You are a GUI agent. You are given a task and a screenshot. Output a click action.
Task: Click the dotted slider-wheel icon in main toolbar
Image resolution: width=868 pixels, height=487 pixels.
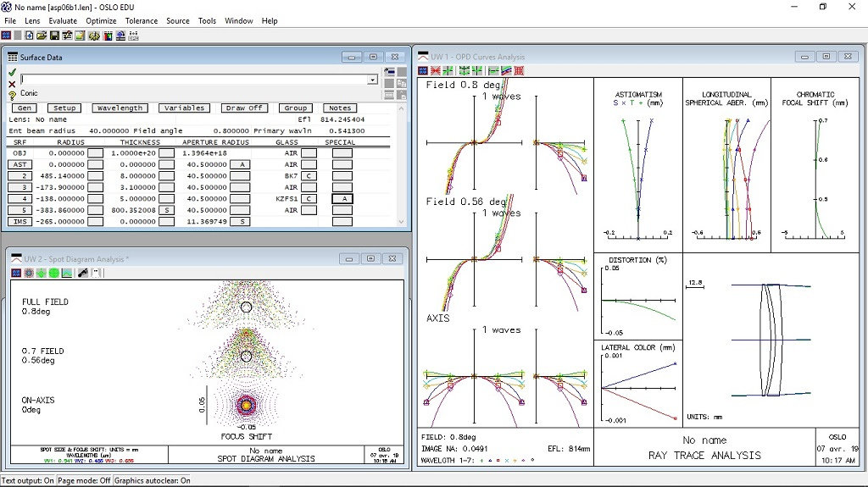pyautogui.click(x=133, y=36)
